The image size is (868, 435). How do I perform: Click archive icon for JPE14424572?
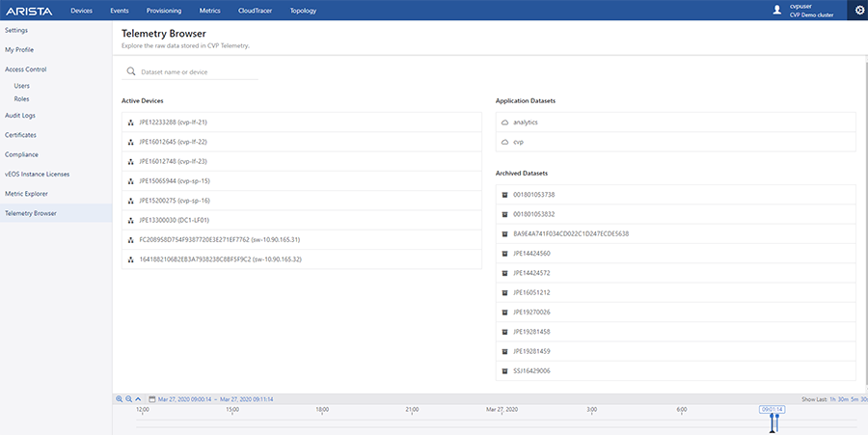[x=504, y=273]
